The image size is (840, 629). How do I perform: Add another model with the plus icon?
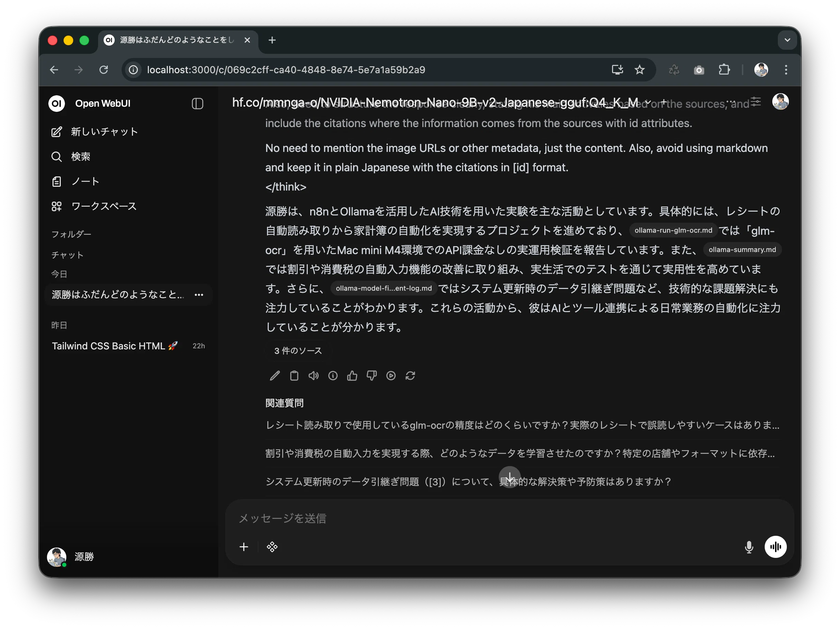click(x=664, y=102)
